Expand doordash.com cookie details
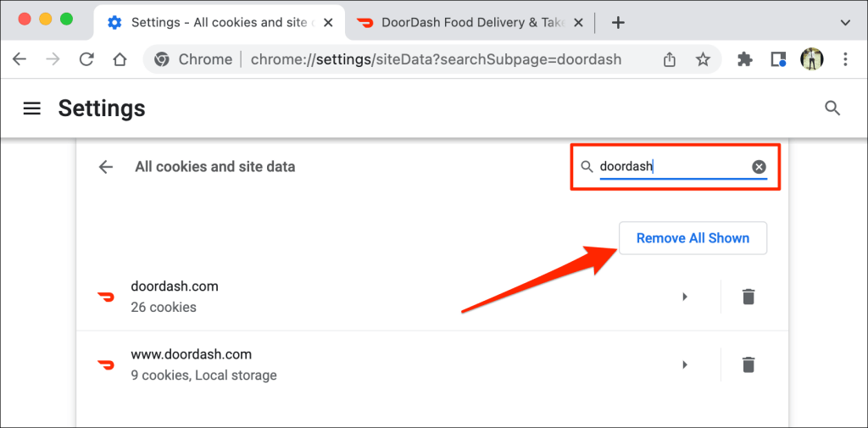The image size is (868, 428). pos(684,297)
